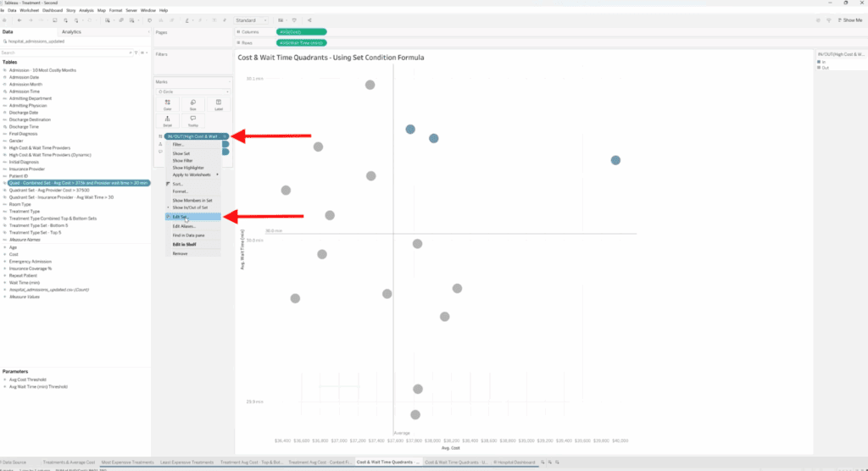Open the data pane view options dropdown
Screen dimensions: 868x471
(x=143, y=53)
